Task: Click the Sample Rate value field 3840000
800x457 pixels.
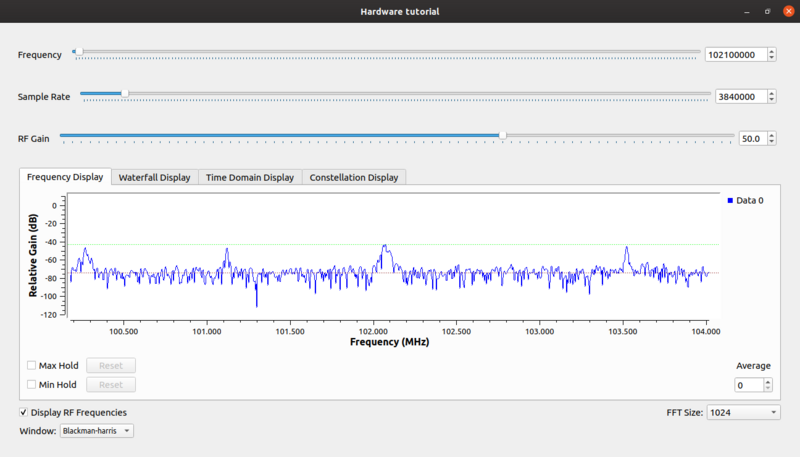Action: click(x=741, y=96)
